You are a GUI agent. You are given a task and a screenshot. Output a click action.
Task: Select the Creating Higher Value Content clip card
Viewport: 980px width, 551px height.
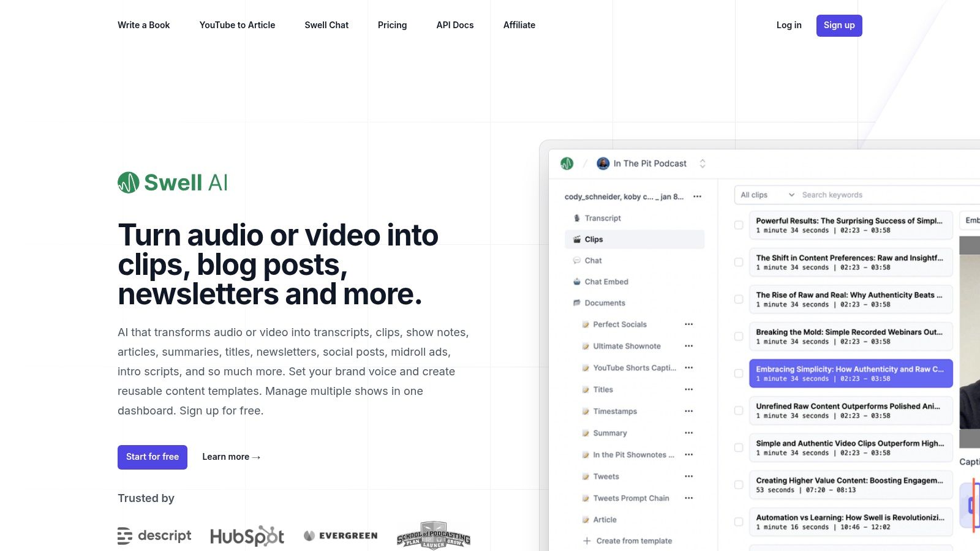click(x=851, y=485)
